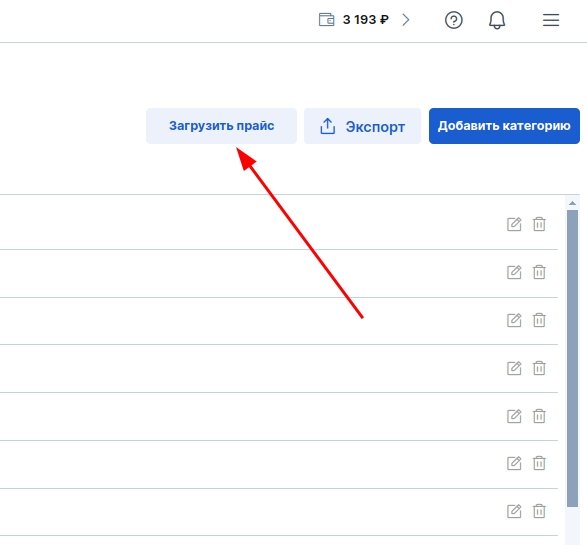587x545 pixels.
Task: Click Добавить категорию button
Action: pos(504,126)
